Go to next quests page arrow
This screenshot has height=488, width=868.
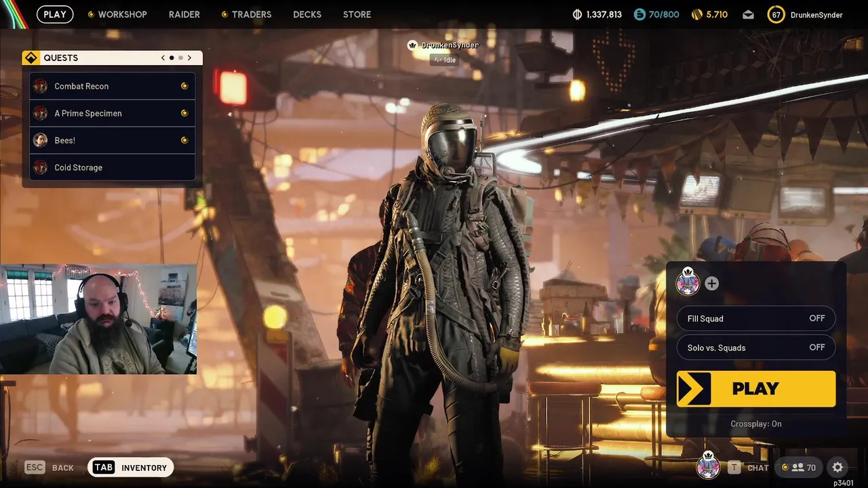click(189, 58)
